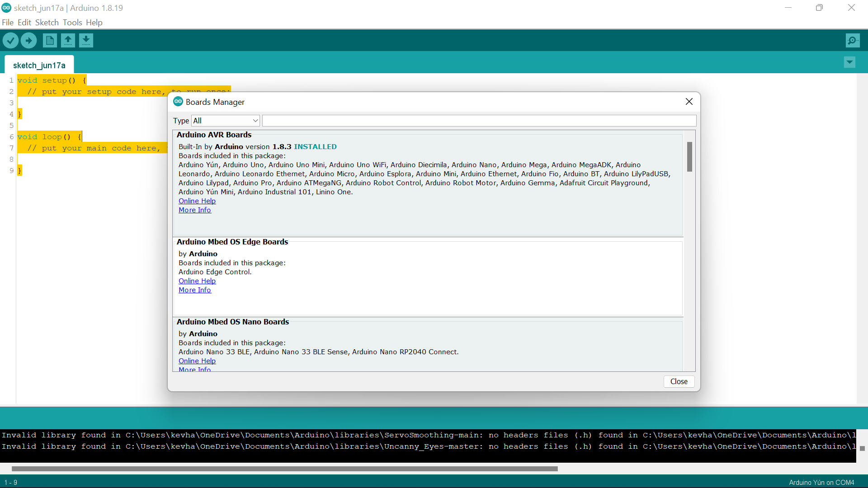The height and width of the screenshot is (488, 868).
Task: Open More Info for Mbed OS Edge Boards
Action: (195, 290)
